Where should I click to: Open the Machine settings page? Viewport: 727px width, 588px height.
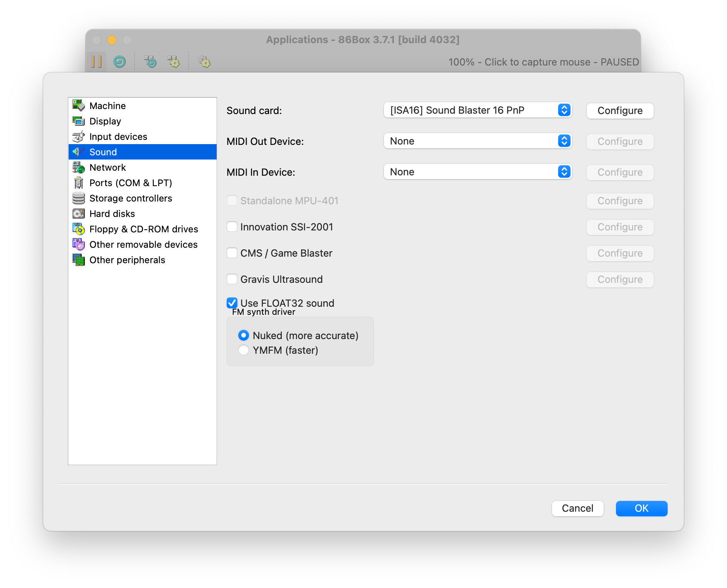coord(143,106)
